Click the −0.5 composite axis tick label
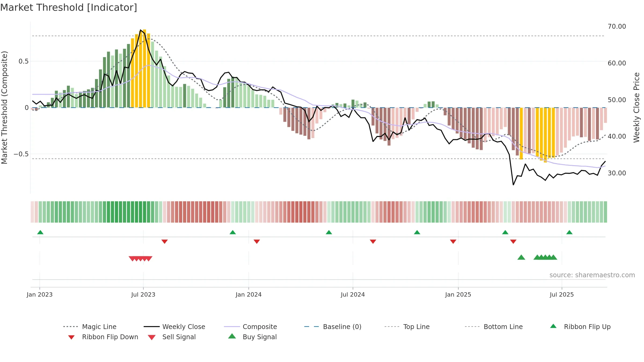Screen dimensions: 644x362 (21, 154)
